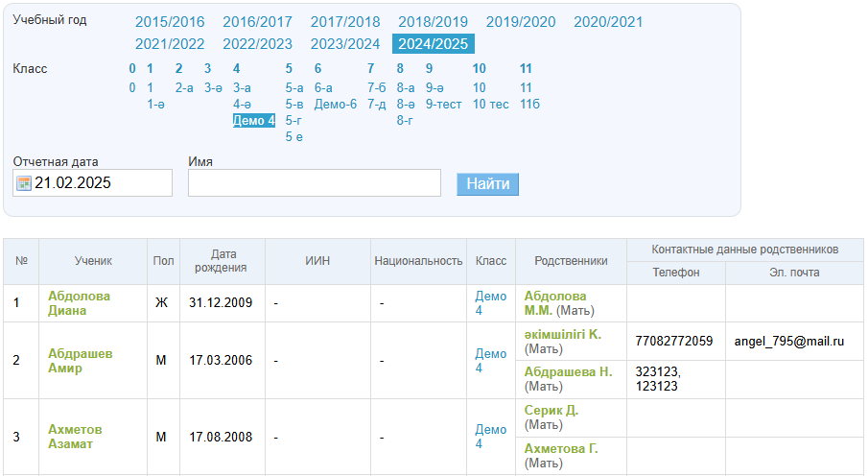The width and height of the screenshot is (868, 476).
Task: Select bold grade 8 parallel heading
Action: point(400,68)
